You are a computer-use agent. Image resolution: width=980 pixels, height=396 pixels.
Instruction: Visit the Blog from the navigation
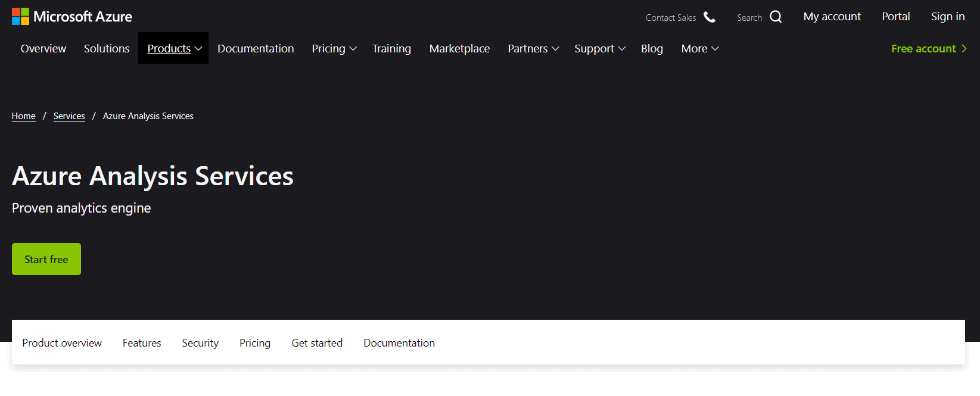click(x=652, y=49)
